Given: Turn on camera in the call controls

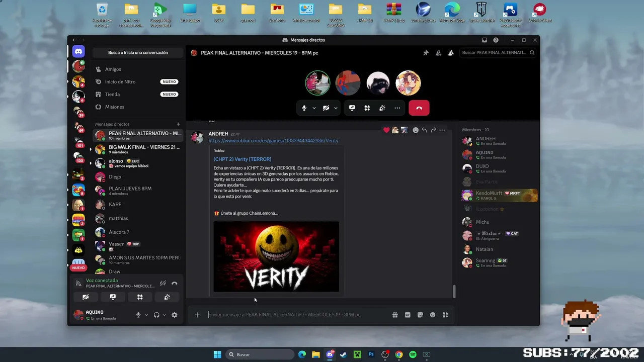Looking at the screenshot, I should click(326, 108).
